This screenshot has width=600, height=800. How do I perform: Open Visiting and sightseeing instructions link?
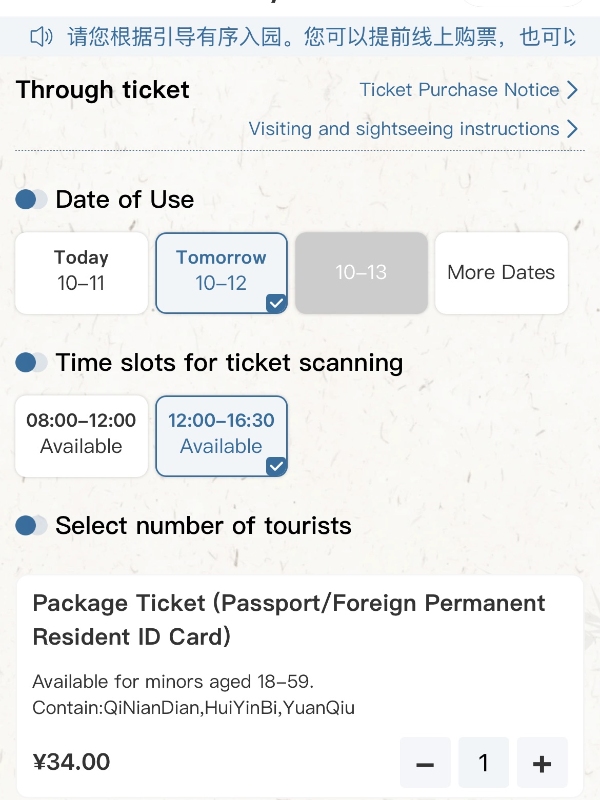point(403,129)
